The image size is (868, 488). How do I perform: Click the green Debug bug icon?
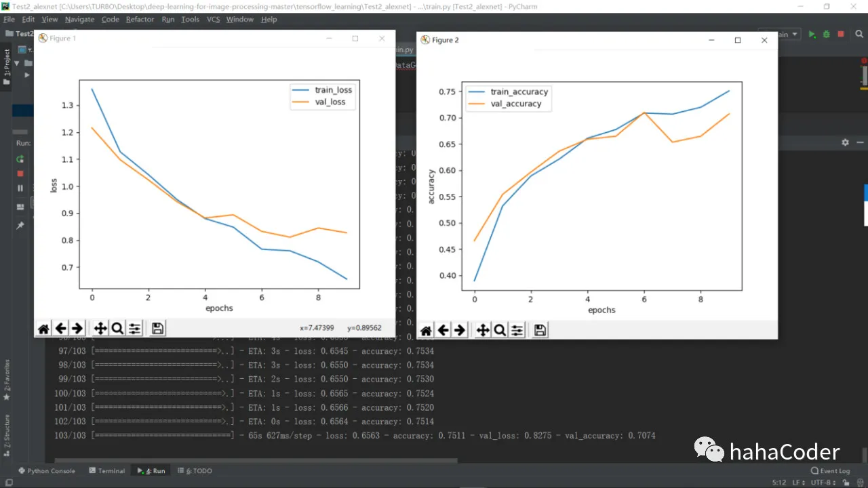pyautogui.click(x=826, y=34)
